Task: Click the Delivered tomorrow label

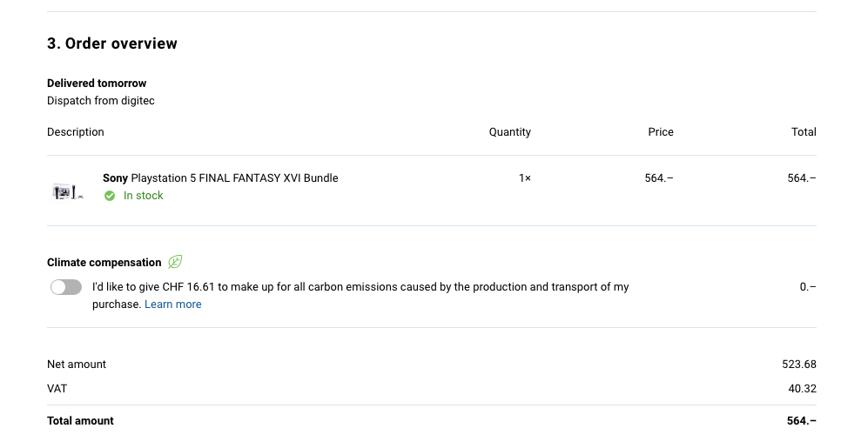Action: 97,84
